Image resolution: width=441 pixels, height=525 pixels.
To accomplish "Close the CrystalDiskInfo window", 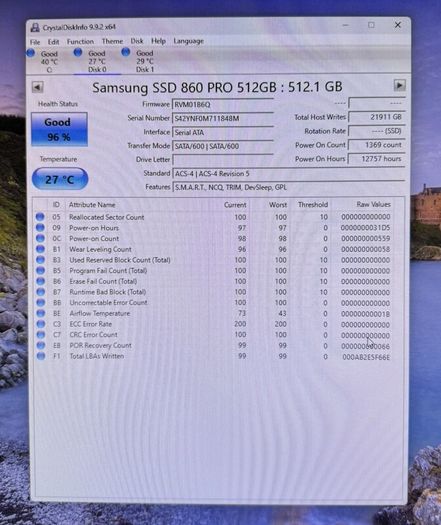I will (x=398, y=25).
